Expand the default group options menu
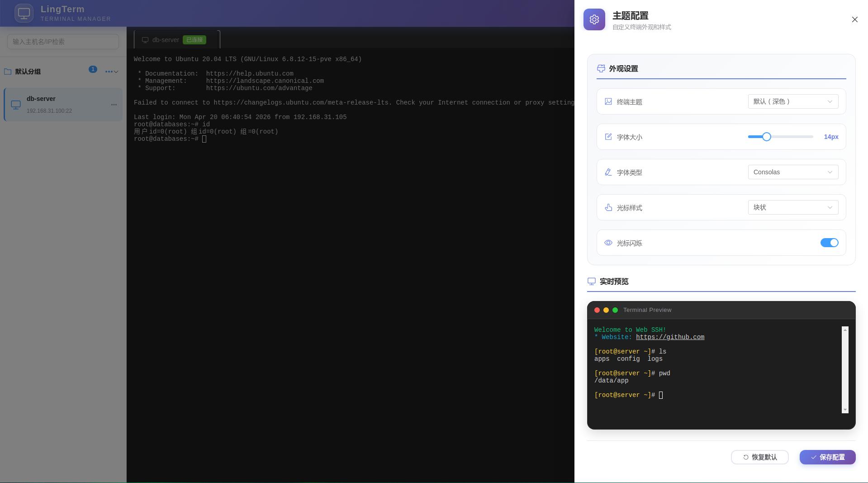 pos(111,72)
